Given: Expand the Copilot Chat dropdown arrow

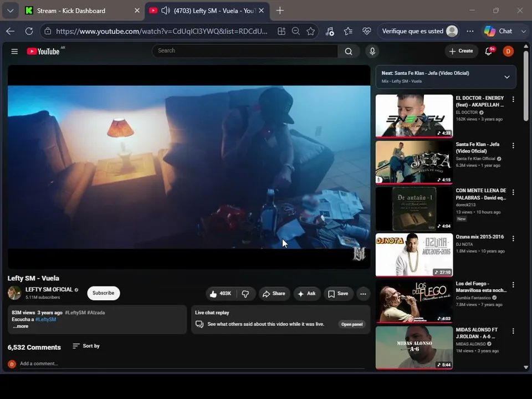Looking at the screenshot, I should pos(524,31).
